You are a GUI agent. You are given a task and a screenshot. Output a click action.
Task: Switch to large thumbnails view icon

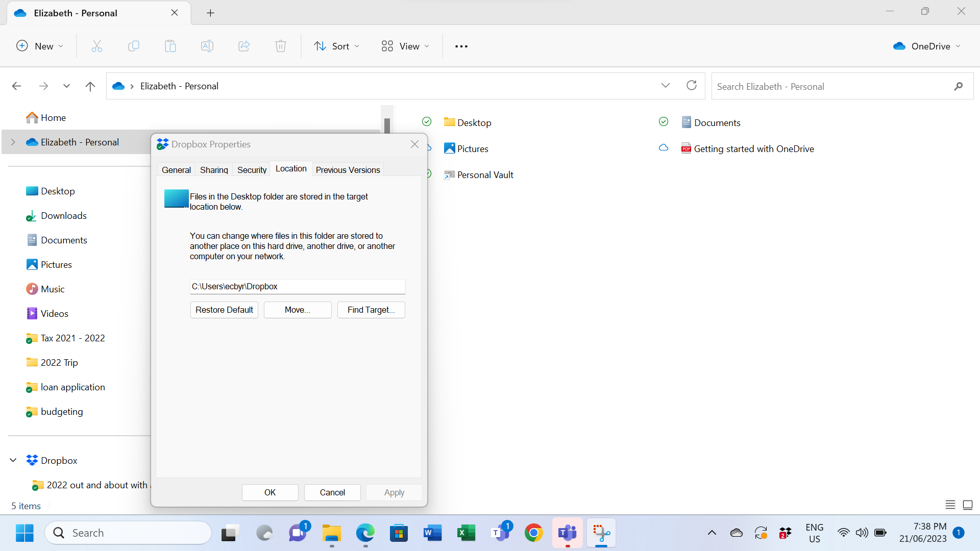click(968, 505)
